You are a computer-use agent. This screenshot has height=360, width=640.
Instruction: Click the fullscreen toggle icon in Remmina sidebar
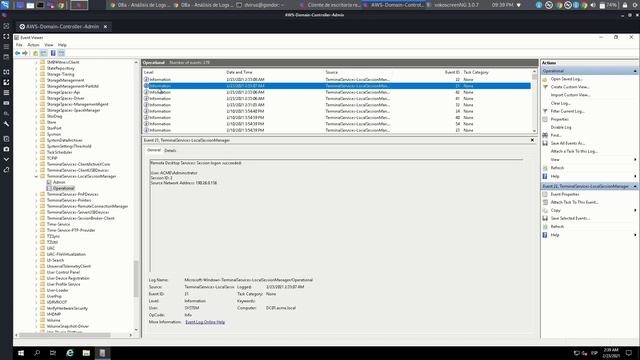pyautogui.click(x=6, y=36)
